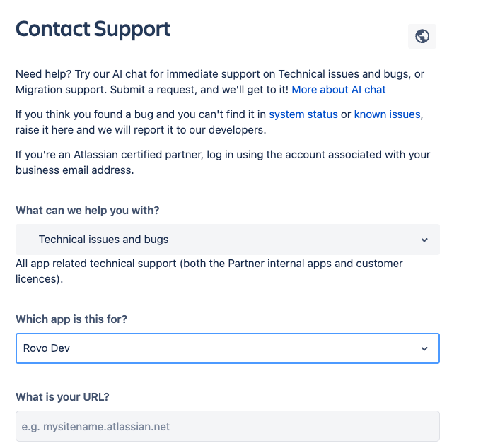Viewport: 488px width, 448px height.
Task: Click chevron arrow of Technical issues dropdown
Action: (x=424, y=240)
